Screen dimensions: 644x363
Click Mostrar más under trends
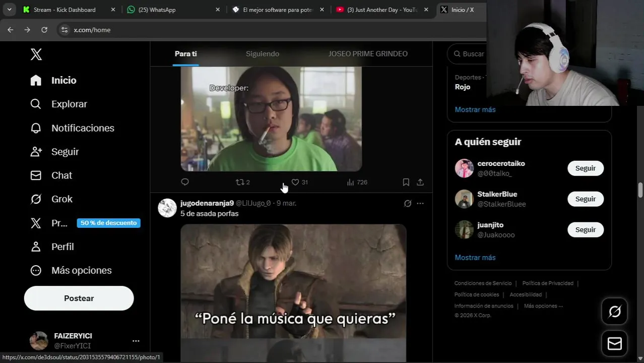[x=475, y=109]
